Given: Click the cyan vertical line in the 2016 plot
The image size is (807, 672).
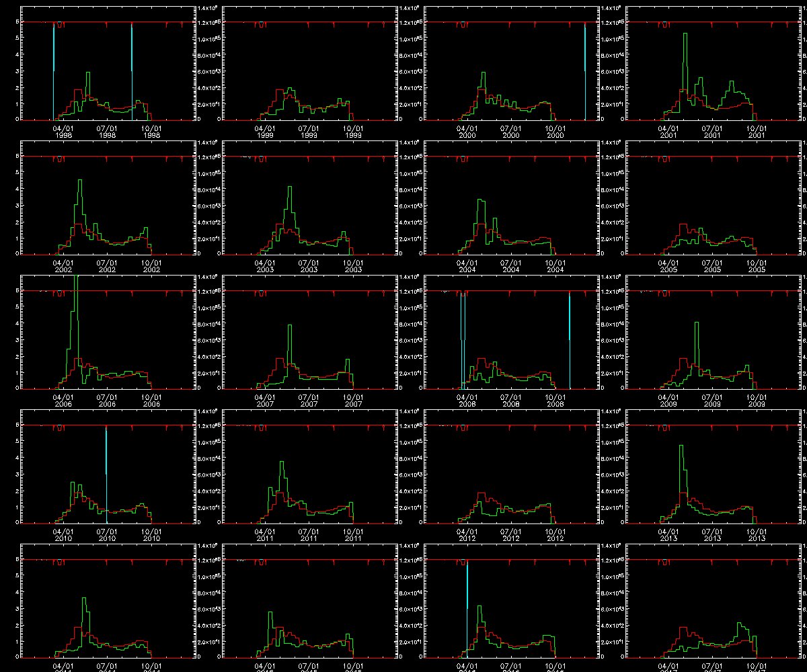Looking at the screenshot, I should click(x=467, y=605).
